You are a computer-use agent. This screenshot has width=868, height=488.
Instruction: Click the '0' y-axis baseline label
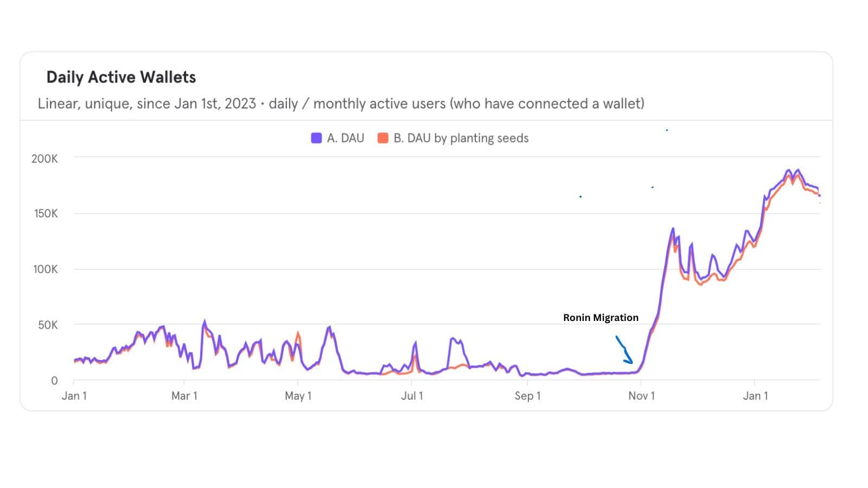(x=54, y=381)
